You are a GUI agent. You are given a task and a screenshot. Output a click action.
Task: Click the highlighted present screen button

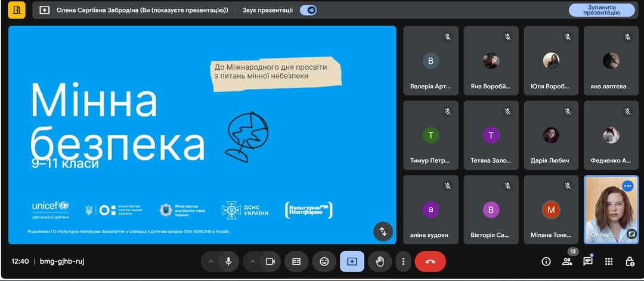coord(352,262)
